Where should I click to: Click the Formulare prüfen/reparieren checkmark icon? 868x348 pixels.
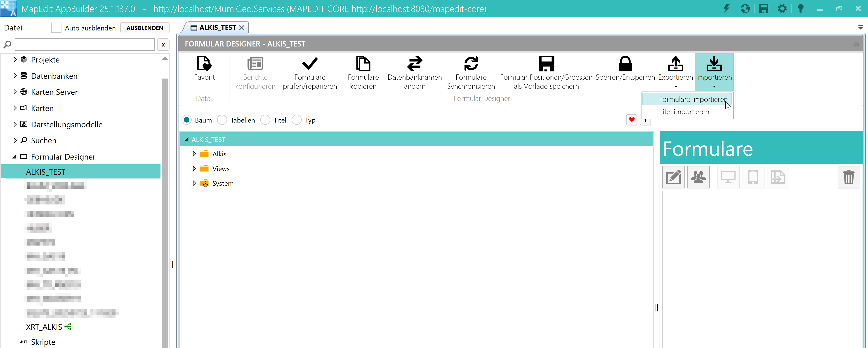310,64
